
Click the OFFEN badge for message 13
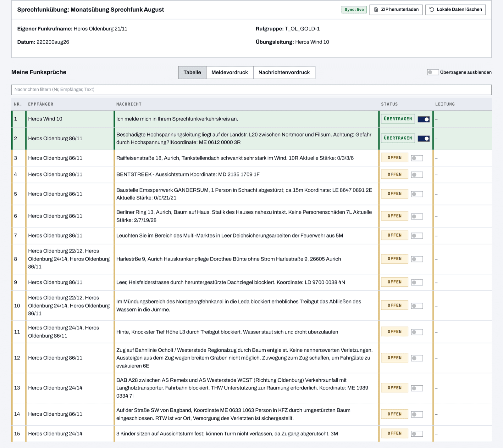point(395,388)
